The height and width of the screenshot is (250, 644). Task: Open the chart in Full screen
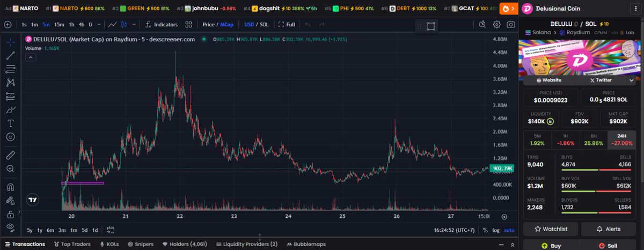click(x=287, y=25)
